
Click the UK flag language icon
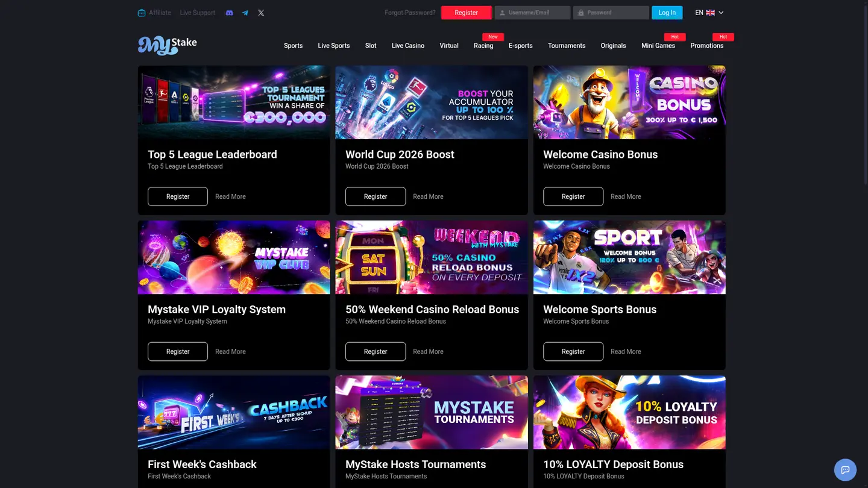(711, 13)
